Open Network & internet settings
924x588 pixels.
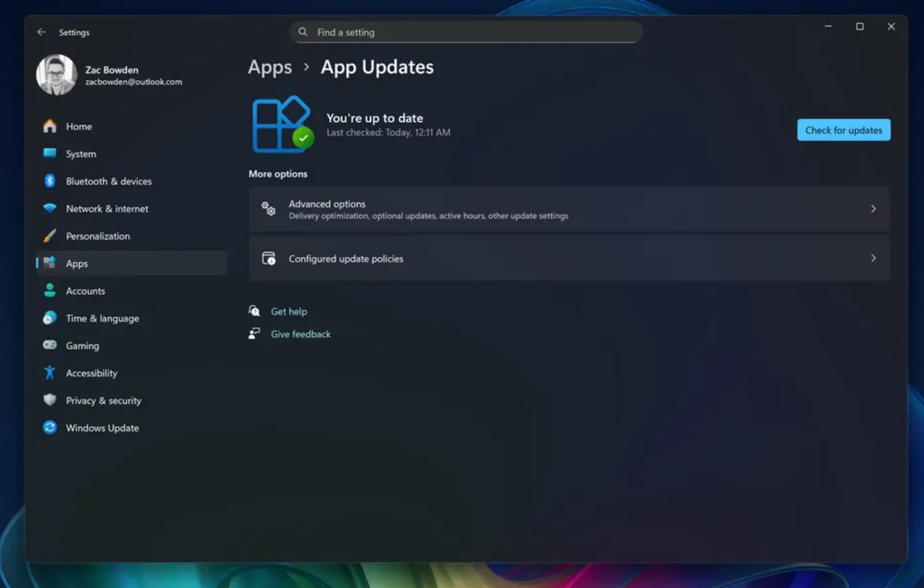131,209
